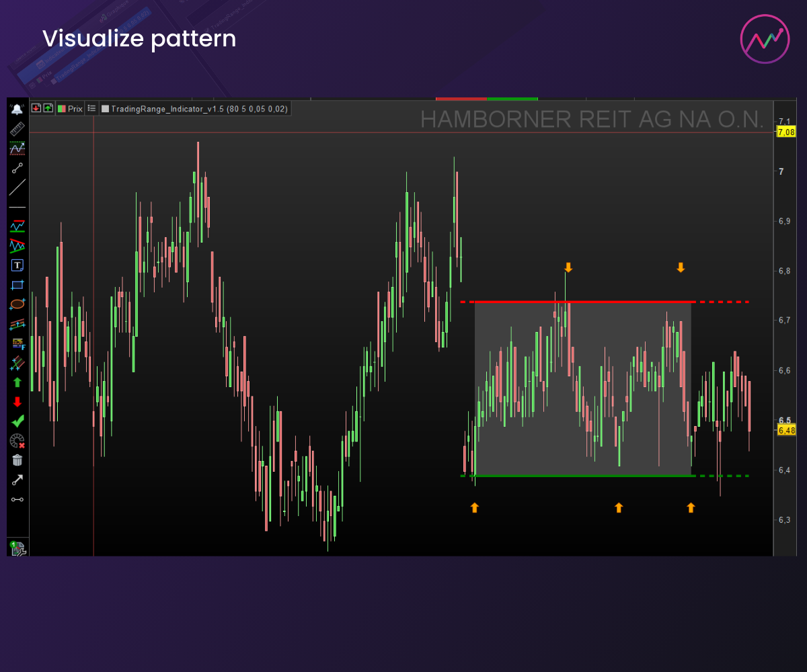Select the ruler measurement tool
Image resolution: width=807 pixels, height=672 pixels.
[x=17, y=128]
